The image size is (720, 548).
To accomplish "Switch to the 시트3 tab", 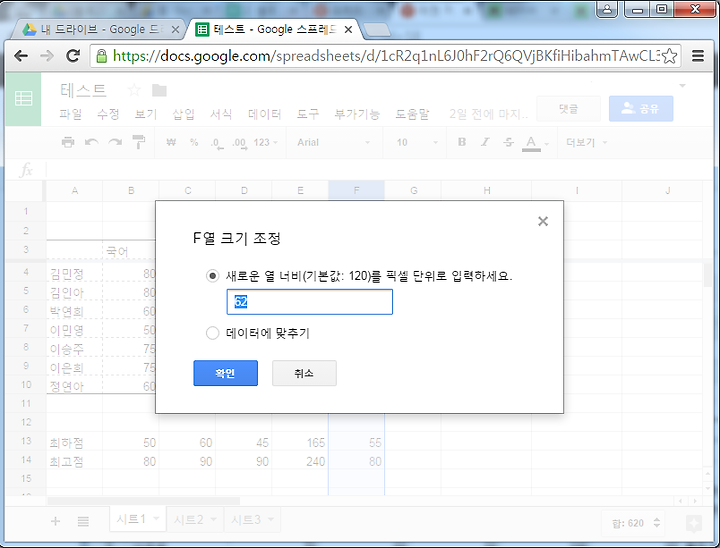I will pos(246,520).
